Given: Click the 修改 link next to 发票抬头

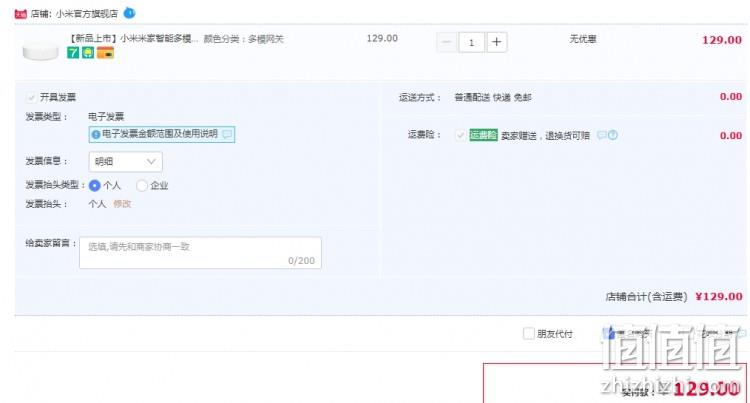Looking at the screenshot, I should (122, 204).
